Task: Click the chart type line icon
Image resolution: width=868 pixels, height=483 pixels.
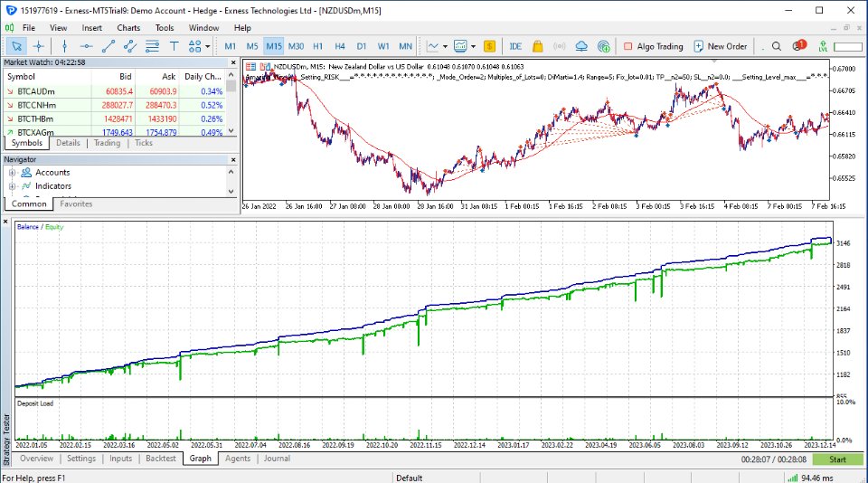Action: coord(433,46)
